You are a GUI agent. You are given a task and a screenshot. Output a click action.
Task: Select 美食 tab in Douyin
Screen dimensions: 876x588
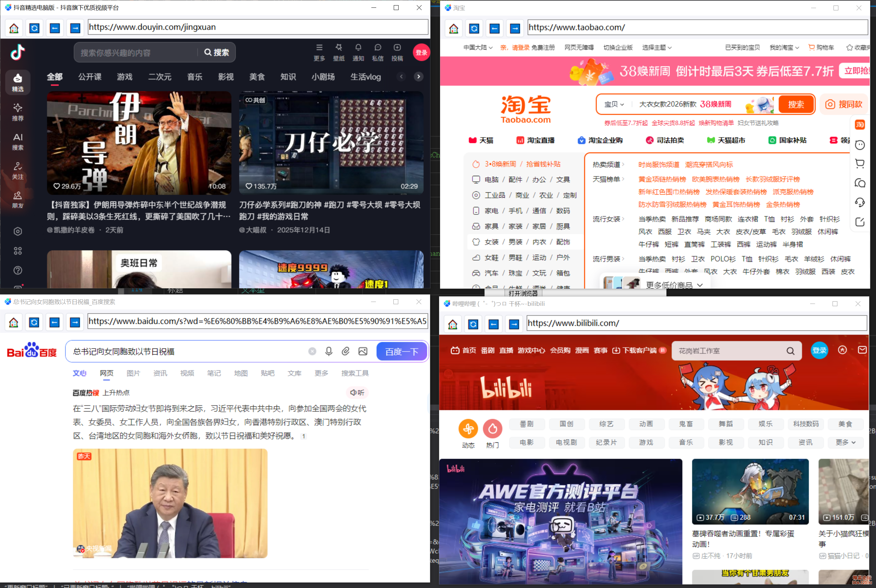257,77
